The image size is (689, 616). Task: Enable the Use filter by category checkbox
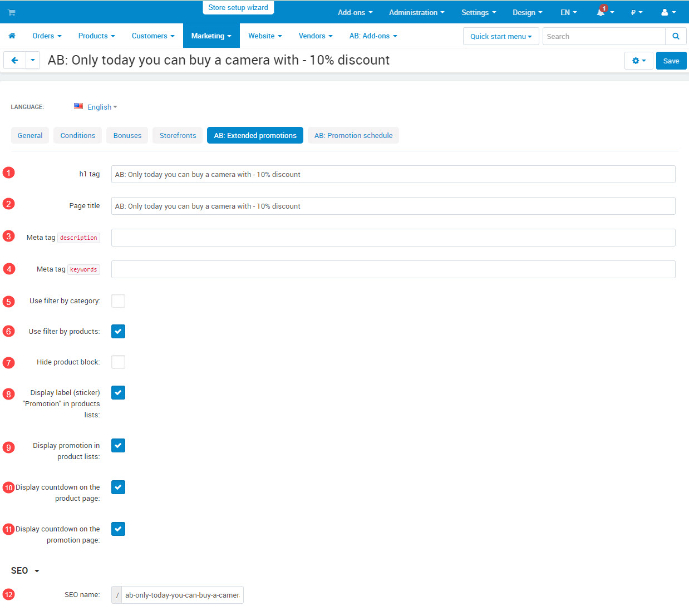118,301
